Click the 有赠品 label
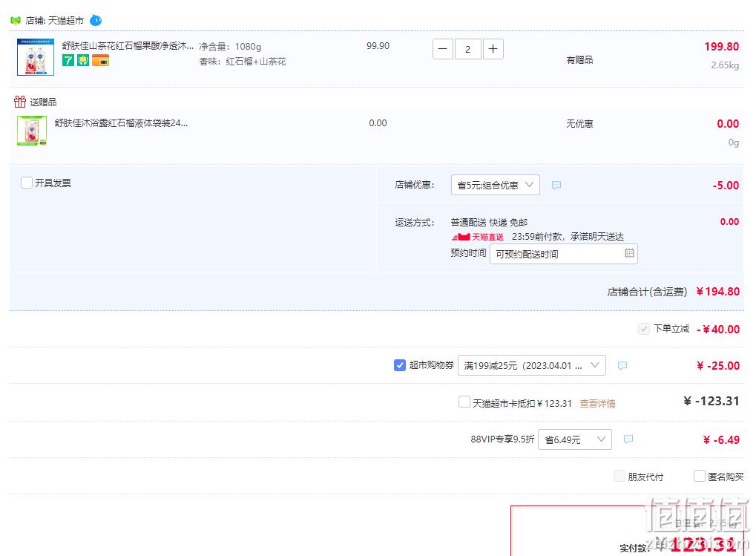The height and width of the screenshot is (556, 756). (x=579, y=60)
